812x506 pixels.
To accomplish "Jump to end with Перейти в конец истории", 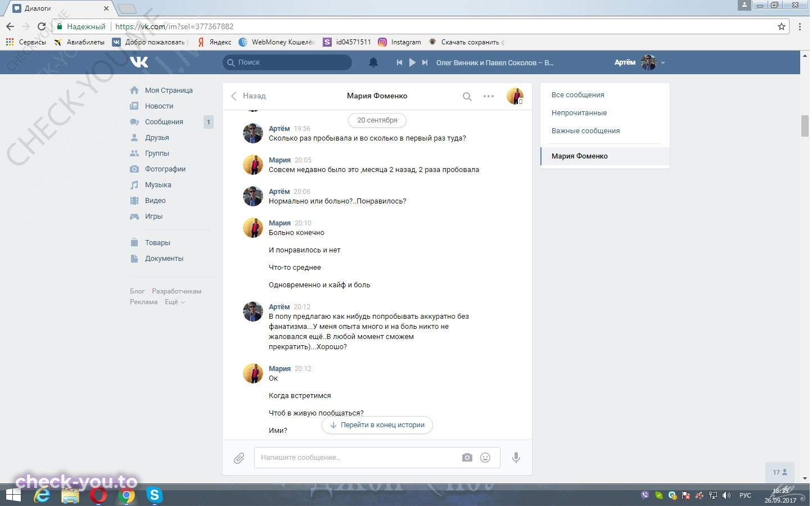I will [x=377, y=425].
